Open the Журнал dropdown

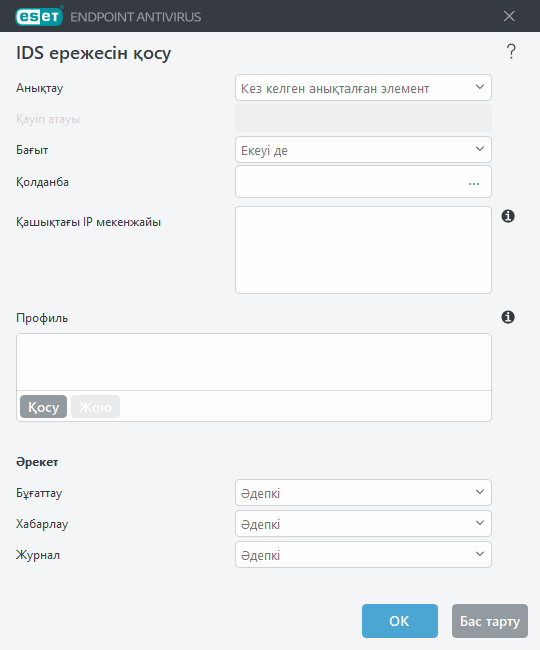363,555
